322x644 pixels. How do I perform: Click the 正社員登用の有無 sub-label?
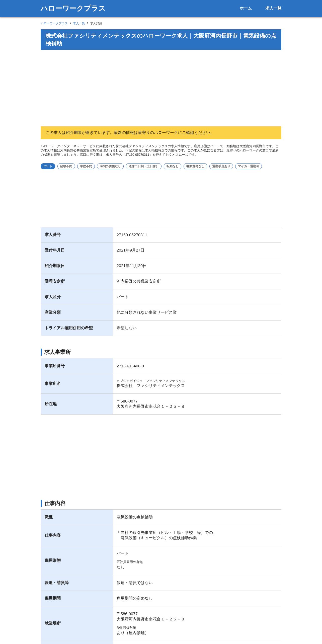click(x=130, y=562)
